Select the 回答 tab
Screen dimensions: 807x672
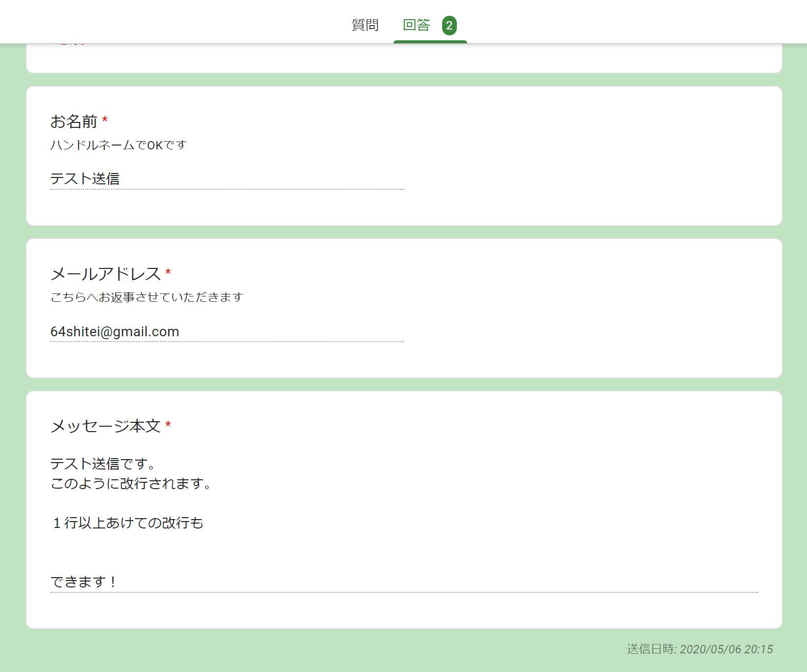point(416,25)
